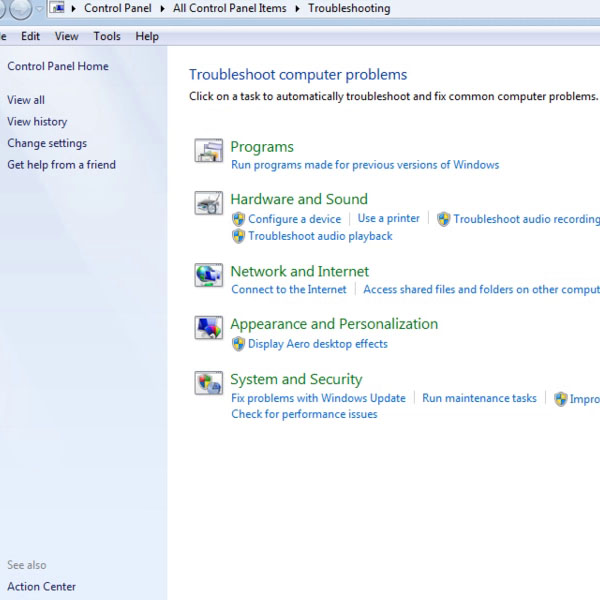
Task: Expand the arrow after Control Panel breadcrumb
Action: [162, 8]
